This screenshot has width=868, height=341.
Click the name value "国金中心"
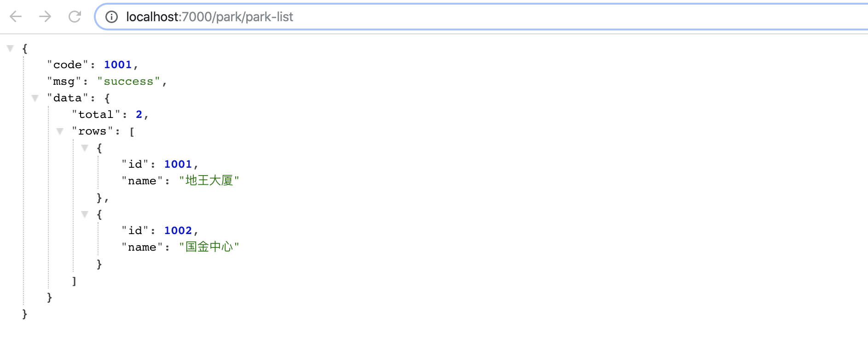click(x=209, y=247)
